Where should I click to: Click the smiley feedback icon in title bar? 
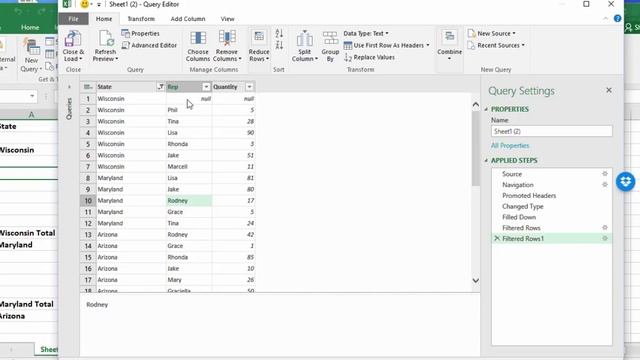coord(84,4)
